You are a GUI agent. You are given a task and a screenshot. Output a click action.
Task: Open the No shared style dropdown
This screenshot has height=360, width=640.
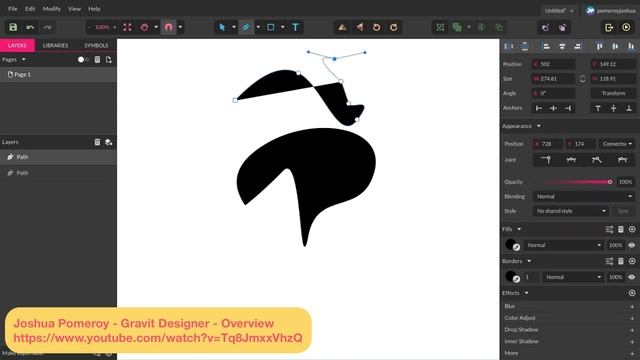[571, 211]
